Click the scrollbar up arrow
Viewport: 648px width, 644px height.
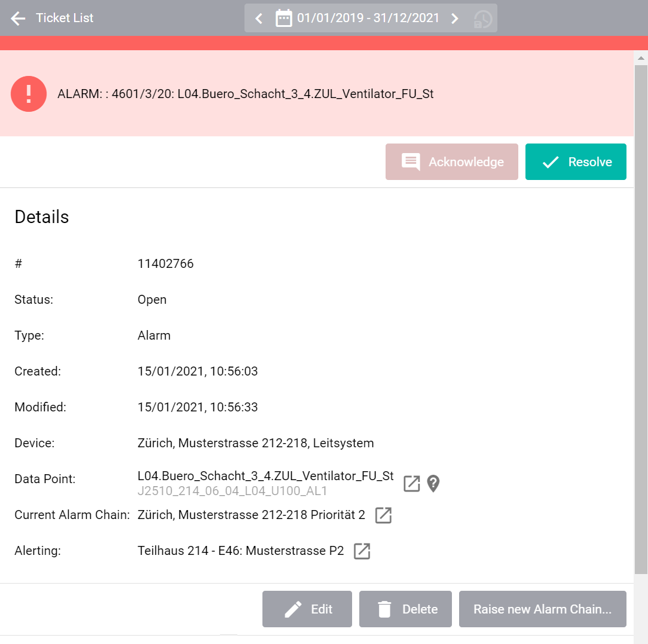641,58
